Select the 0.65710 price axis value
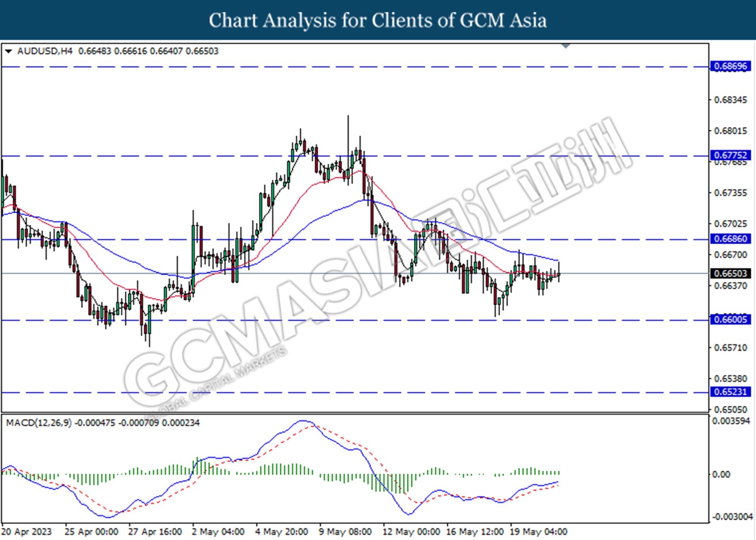The height and width of the screenshot is (540, 756). 730,348
